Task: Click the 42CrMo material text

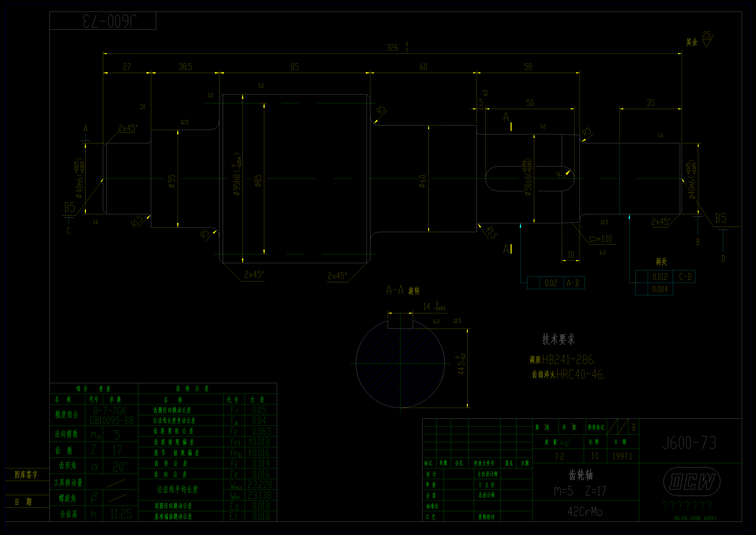Action: [x=585, y=512]
